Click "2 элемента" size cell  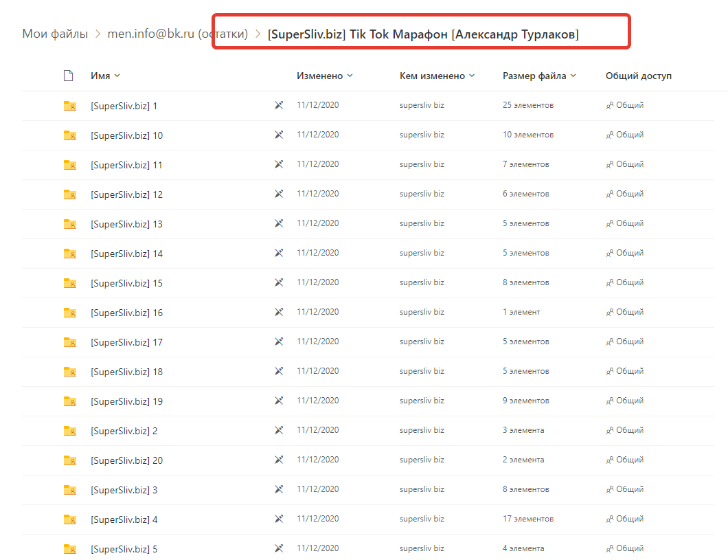523,460
